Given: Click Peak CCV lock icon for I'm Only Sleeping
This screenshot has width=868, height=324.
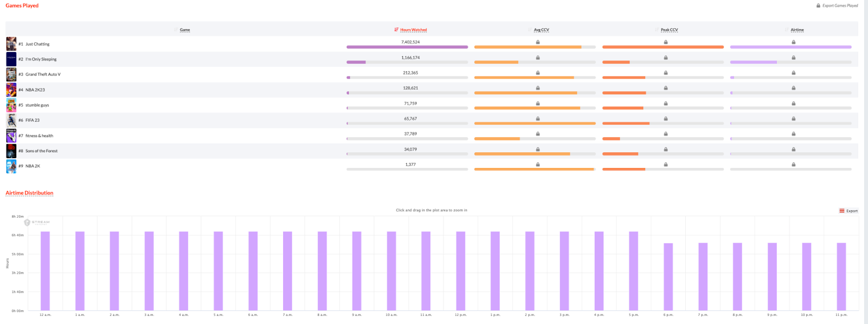Looking at the screenshot, I should [x=666, y=57].
